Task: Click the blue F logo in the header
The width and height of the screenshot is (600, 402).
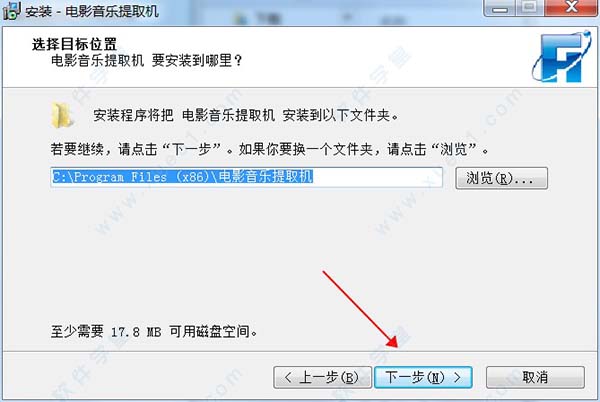Action: tap(561, 57)
